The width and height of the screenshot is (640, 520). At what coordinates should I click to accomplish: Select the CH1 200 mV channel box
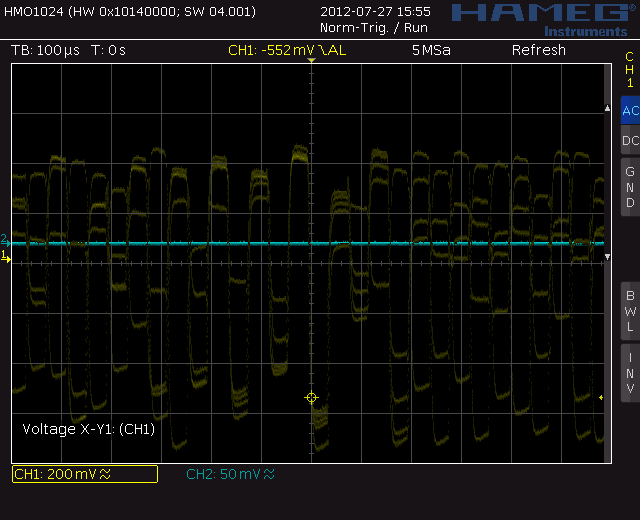(x=84, y=474)
